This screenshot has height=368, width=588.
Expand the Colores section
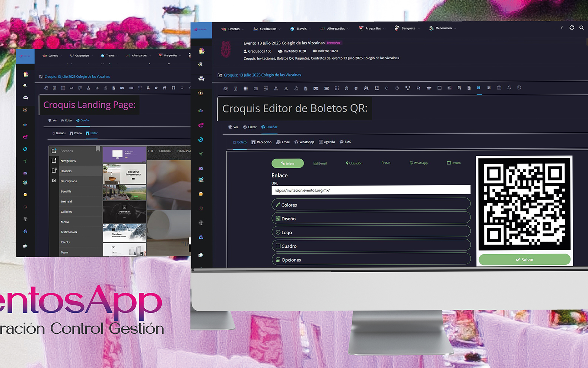coord(371,204)
